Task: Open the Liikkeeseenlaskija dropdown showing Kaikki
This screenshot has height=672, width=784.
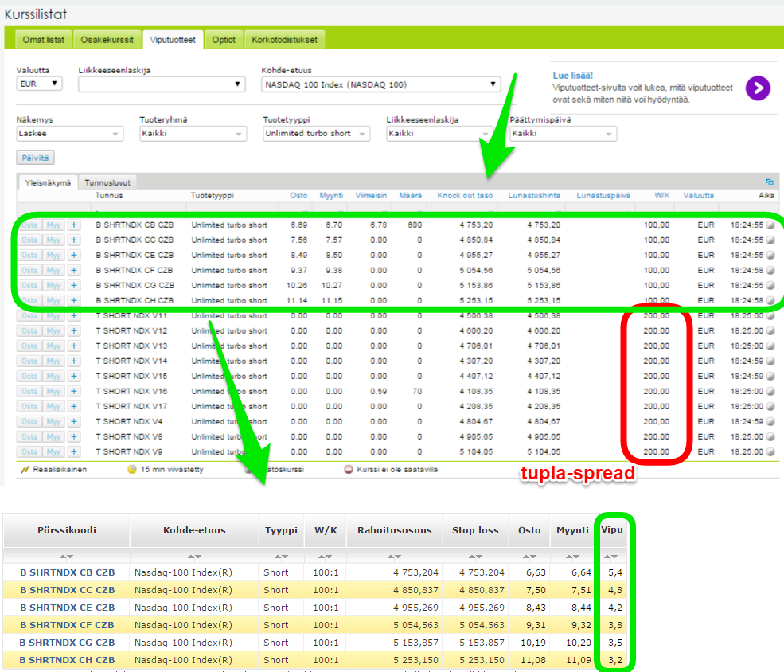Action: 439,134
